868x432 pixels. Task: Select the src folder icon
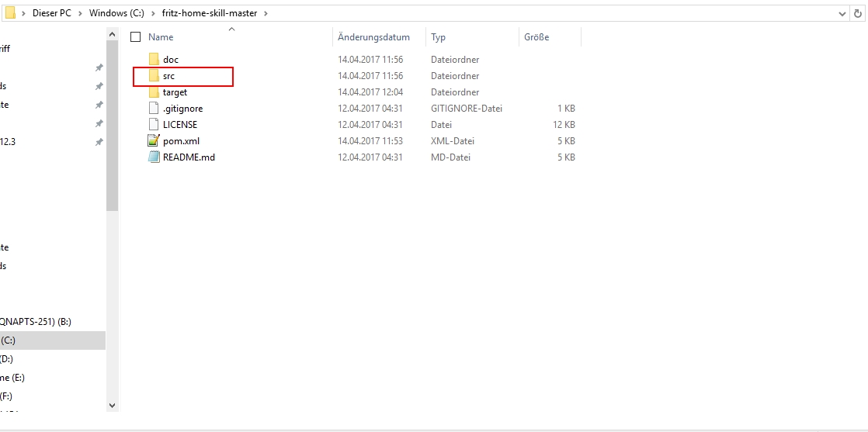[153, 76]
